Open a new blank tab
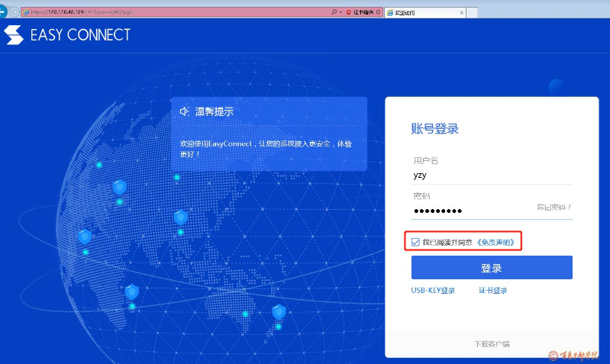The height and width of the screenshot is (364, 610). pos(472,13)
